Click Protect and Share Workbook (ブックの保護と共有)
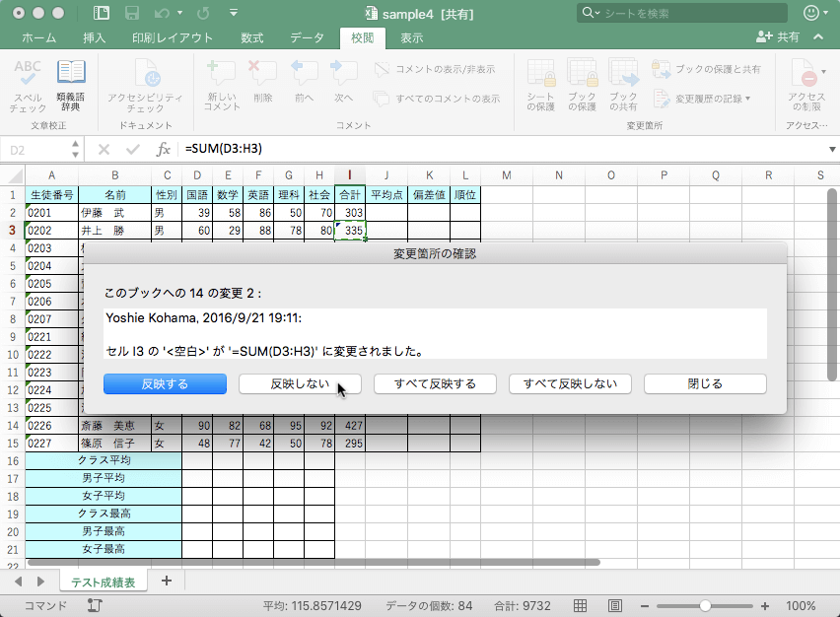Image resolution: width=840 pixels, height=617 pixels. tap(706, 69)
